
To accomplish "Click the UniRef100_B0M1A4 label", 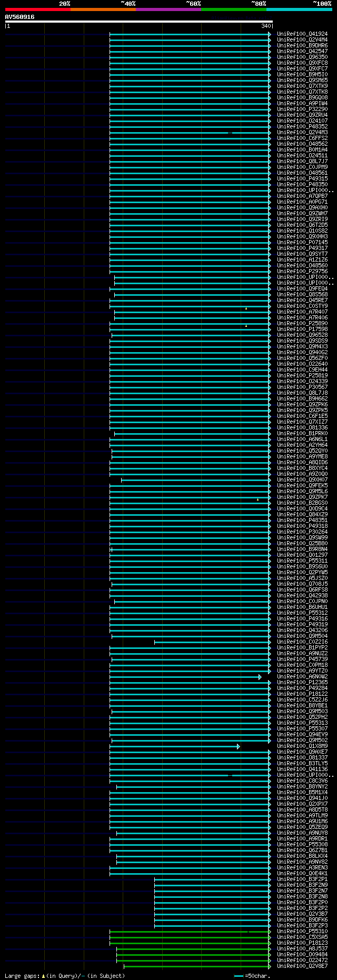I will tap(302, 149).
